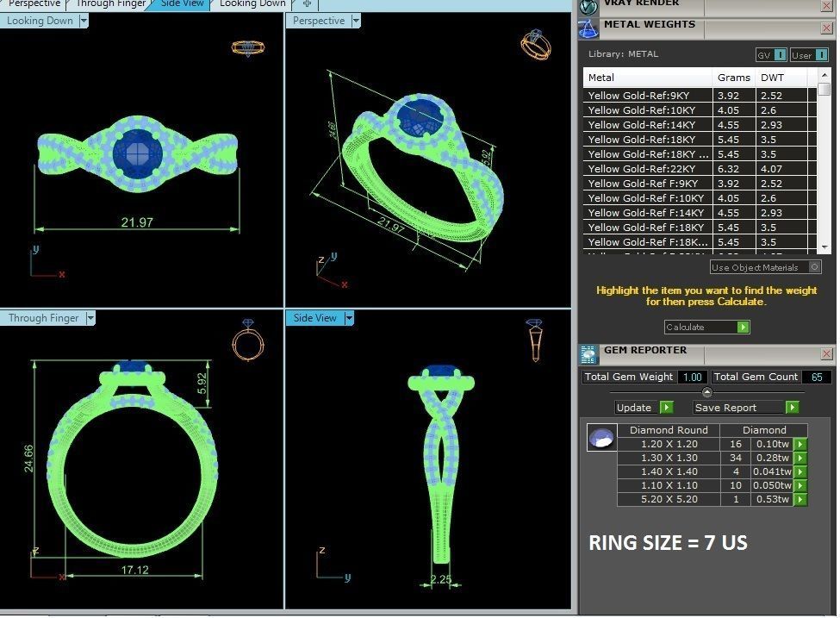This screenshot has height=618, width=840.
Task: Close the Gem Reporter panel
Action: (826, 353)
